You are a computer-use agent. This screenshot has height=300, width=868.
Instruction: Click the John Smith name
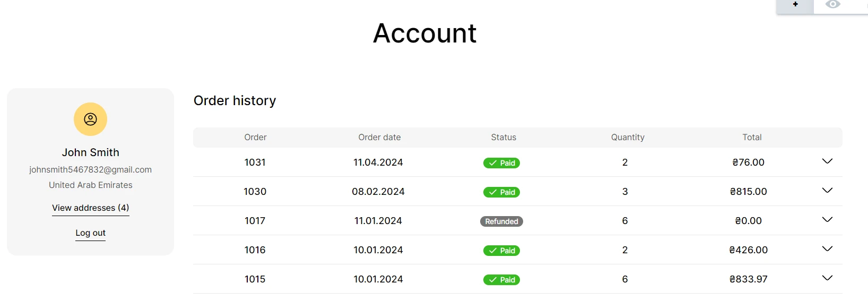tap(90, 153)
